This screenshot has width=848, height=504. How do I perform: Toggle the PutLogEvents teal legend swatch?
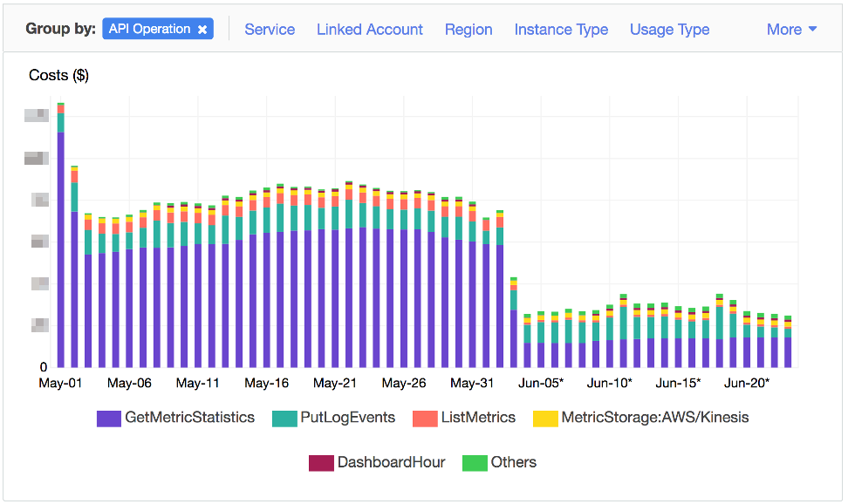[x=284, y=419]
